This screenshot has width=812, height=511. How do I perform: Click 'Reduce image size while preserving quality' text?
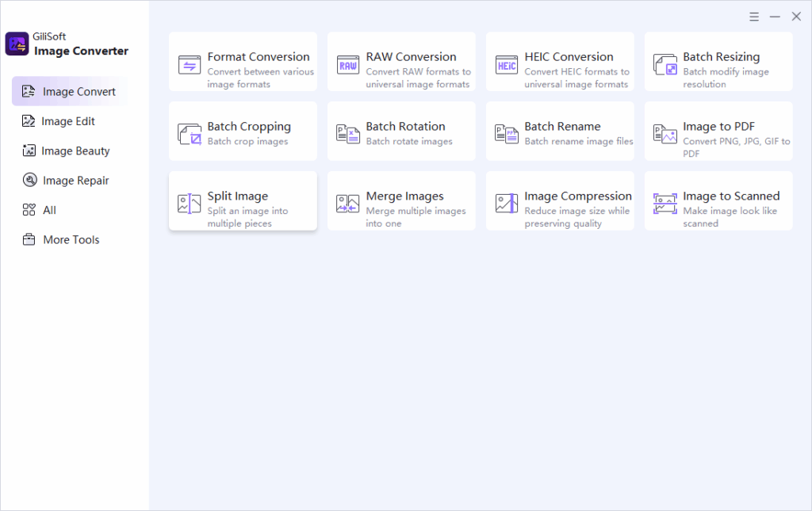[577, 217]
